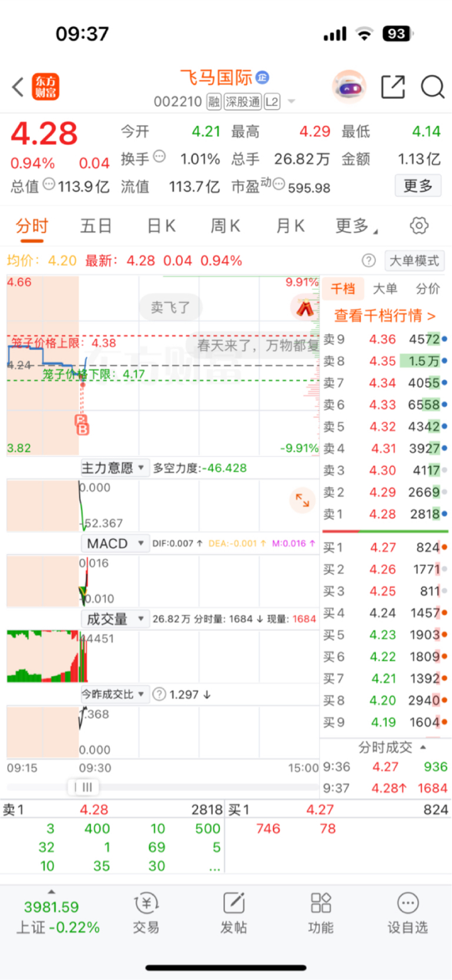
Task: Tap the 深股通 badge
Action: 242,102
